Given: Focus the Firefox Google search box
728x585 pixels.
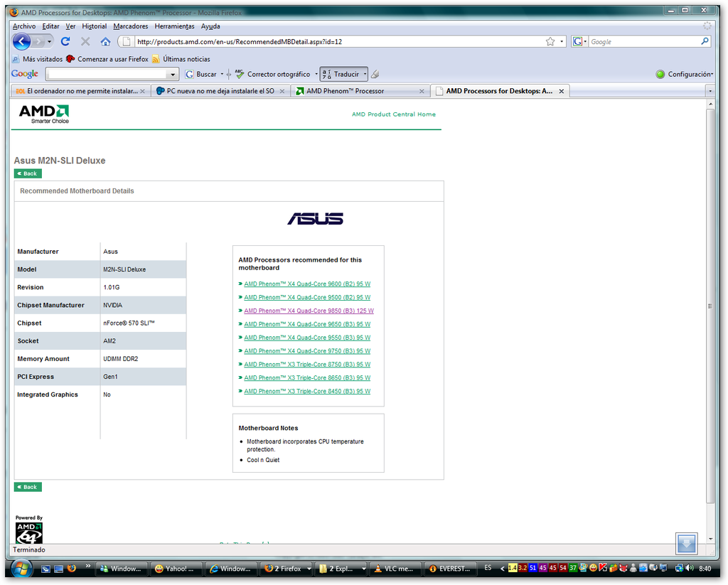Looking at the screenshot, I should (x=644, y=42).
